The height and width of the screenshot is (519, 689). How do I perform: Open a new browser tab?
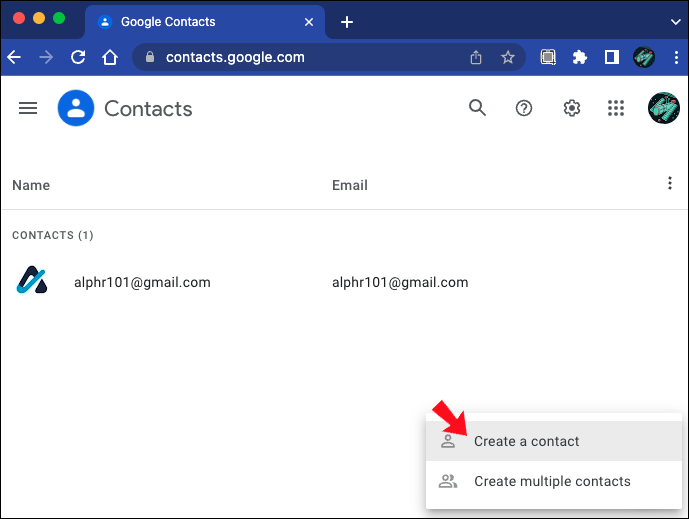click(x=347, y=21)
